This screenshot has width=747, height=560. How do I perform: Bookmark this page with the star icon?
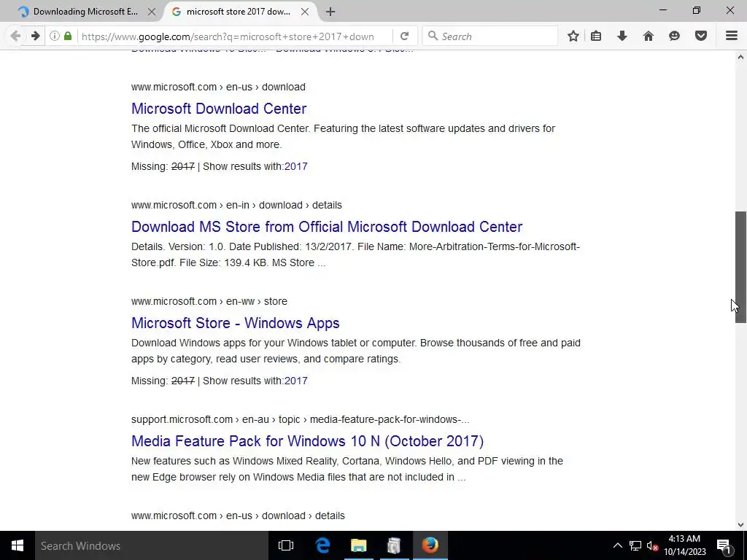pyautogui.click(x=573, y=36)
